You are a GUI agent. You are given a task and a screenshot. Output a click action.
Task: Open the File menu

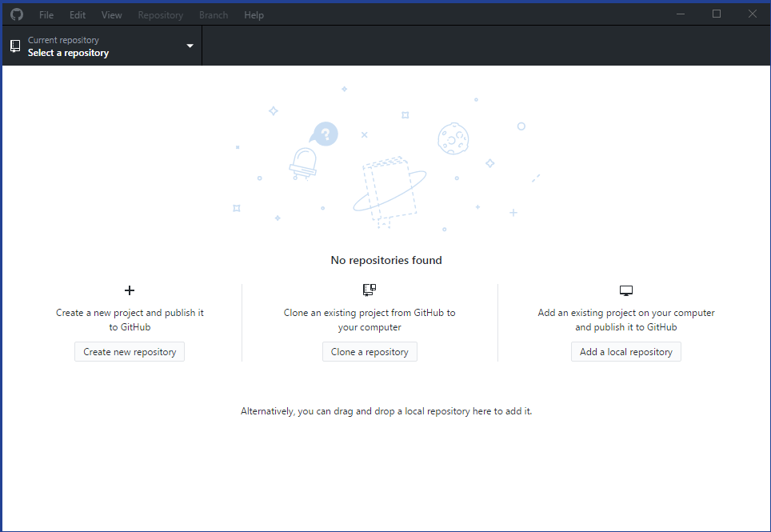(x=46, y=15)
